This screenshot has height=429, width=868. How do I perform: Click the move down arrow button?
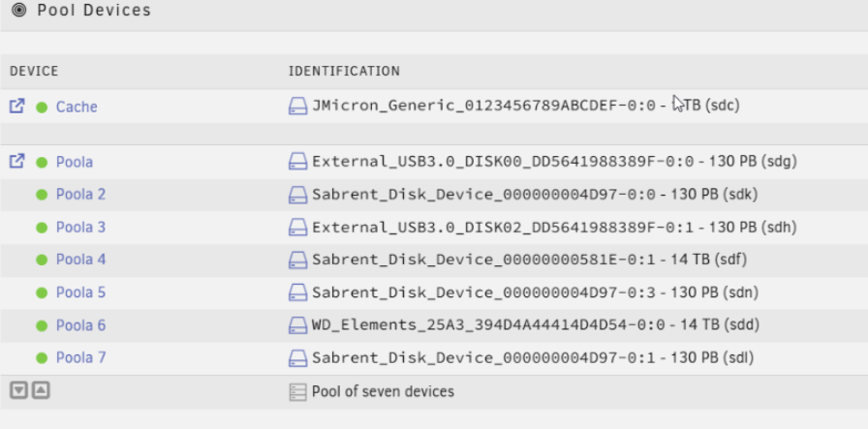[x=18, y=390]
